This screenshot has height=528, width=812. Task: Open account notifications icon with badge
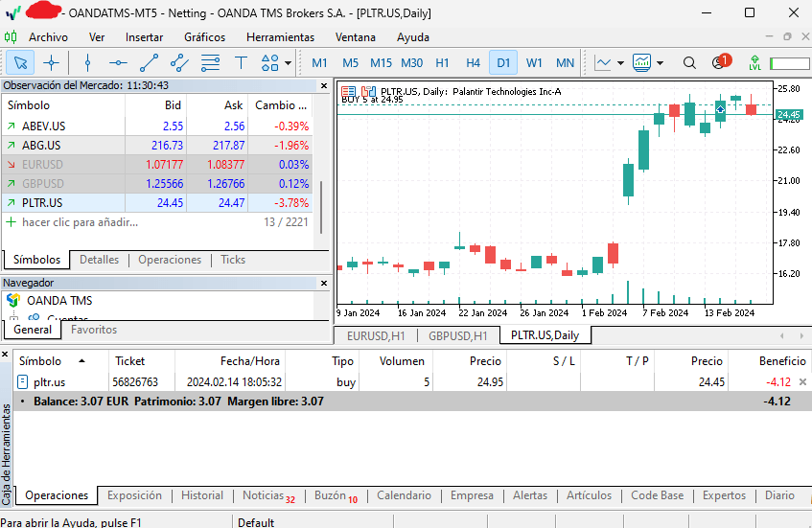click(720, 62)
